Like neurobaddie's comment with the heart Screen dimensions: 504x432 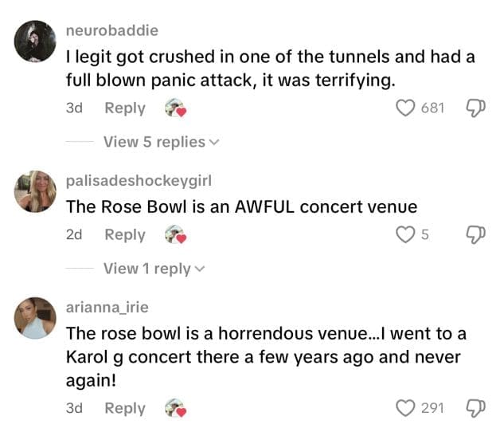(x=407, y=108)
